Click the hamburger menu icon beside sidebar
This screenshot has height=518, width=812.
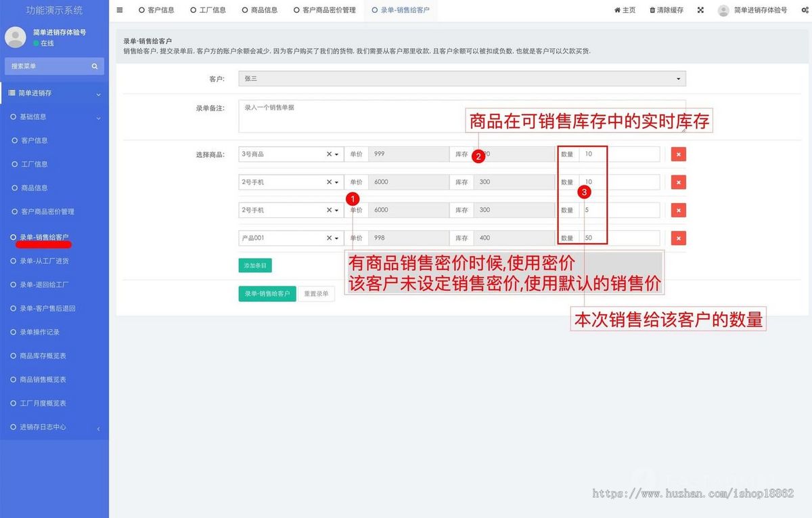pos(120,10)
